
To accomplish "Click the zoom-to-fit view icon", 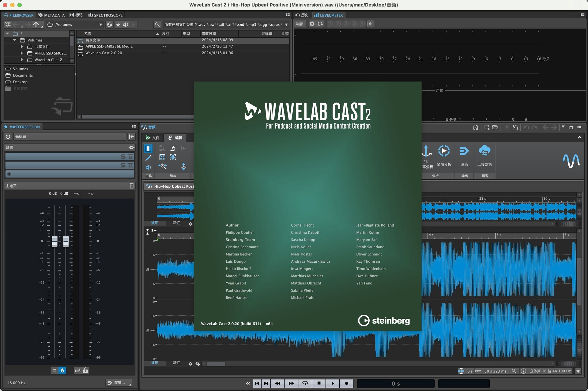I will 162,157.
